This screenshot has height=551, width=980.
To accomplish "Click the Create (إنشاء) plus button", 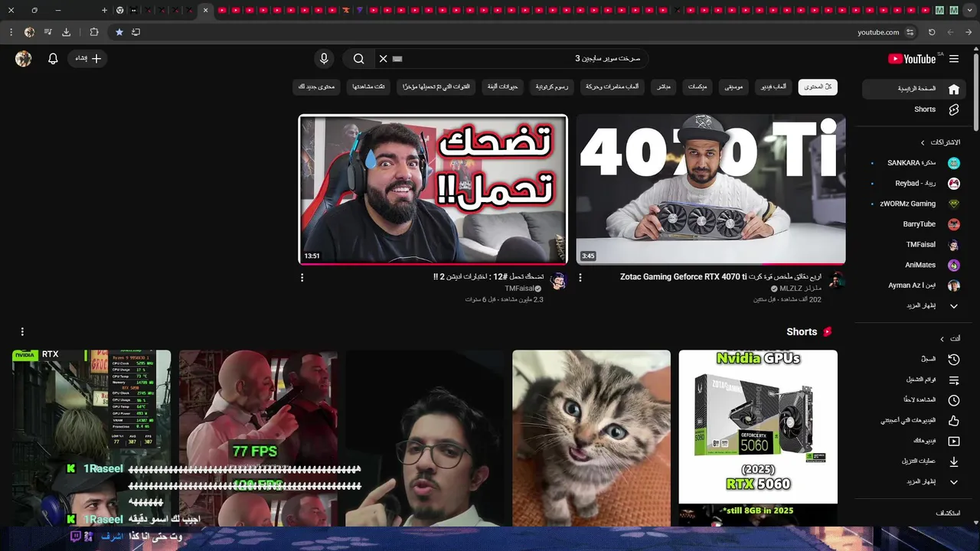I will tap(88, 59).
